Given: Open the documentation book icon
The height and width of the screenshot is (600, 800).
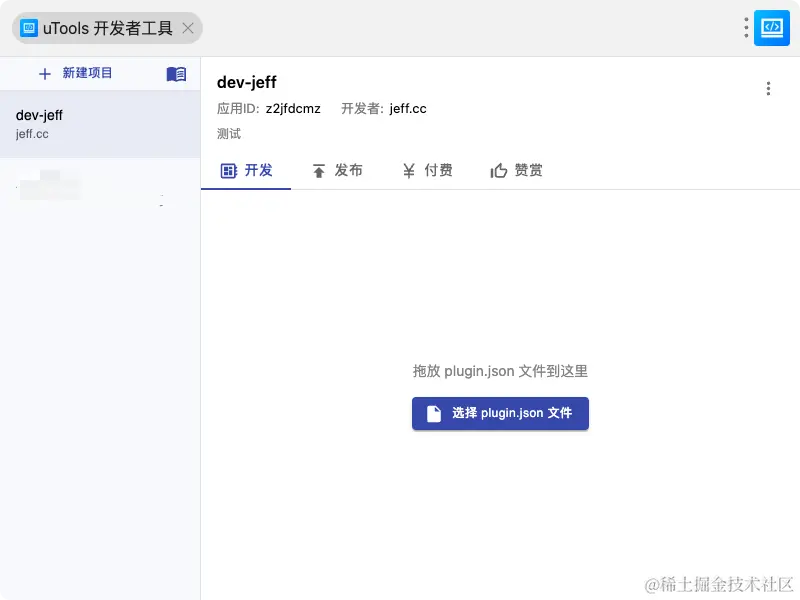Looking at the screenshot, I should click(x=176, y=74).
